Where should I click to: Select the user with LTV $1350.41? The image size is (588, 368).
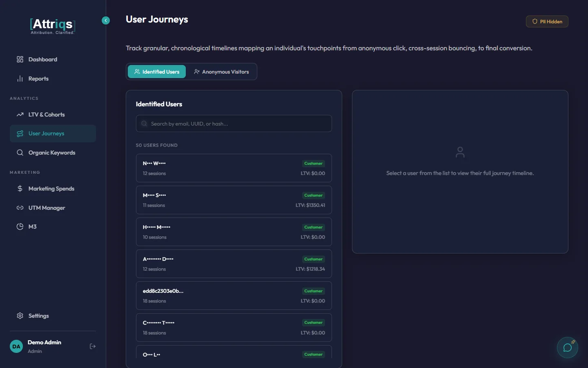pos(234,200)
